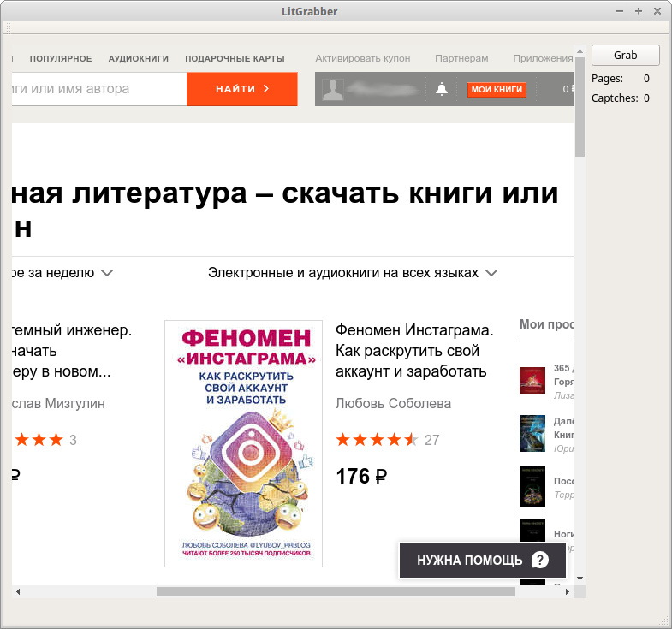Open the Феномен Инстаграма book cover
The height and width of the screenshot is (629, 672).
pos(243,443)
